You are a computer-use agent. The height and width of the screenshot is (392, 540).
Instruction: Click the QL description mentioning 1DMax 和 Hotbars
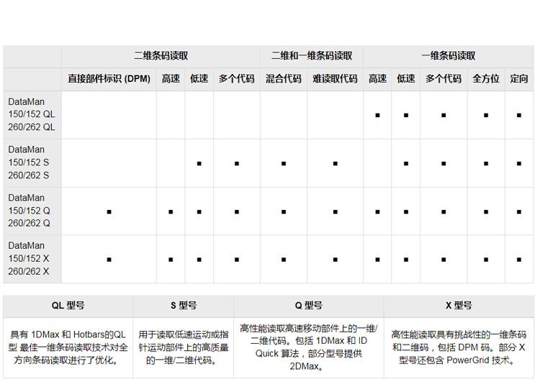click(x=68, y=347)
